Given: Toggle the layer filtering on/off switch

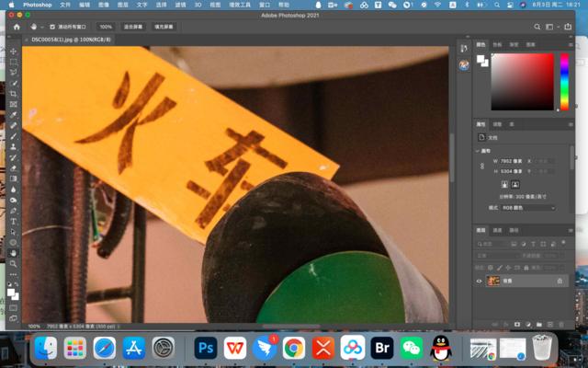Looking at the screenshot, I should tap(563, 243).
